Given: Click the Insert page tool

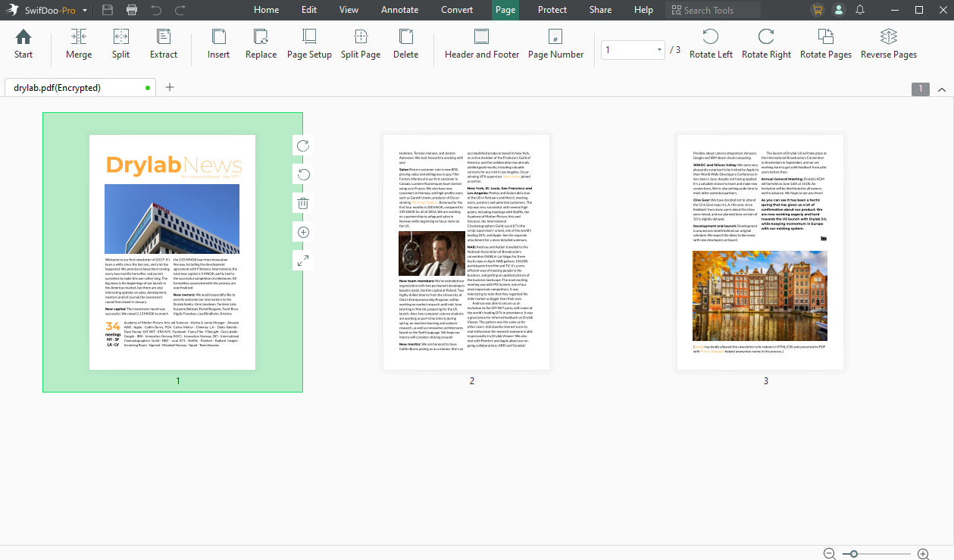Looking at the screenshot, I should pos(219,44).
